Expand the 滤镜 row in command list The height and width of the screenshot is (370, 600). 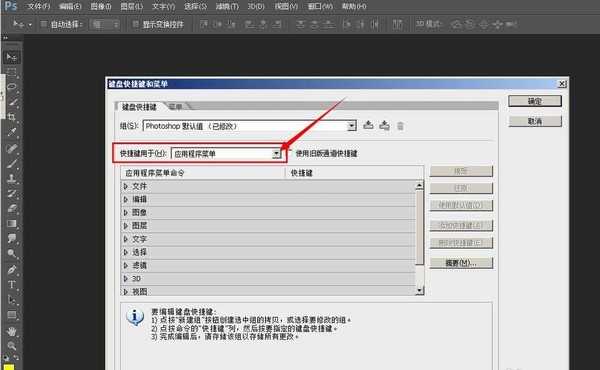126,265
